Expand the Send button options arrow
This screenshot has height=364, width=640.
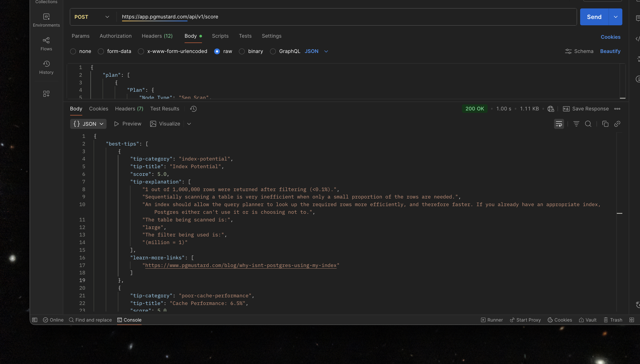tap(615, 17)
